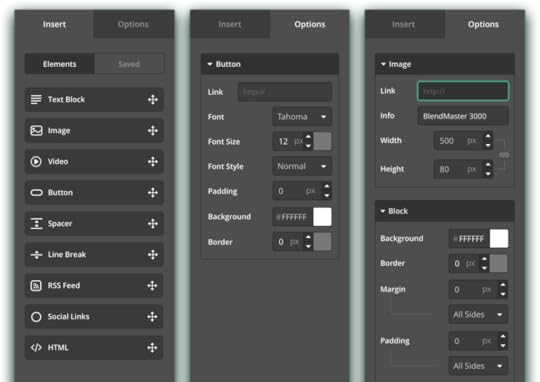Switch to Insert tab in the middle panel
540x382 pixels.
(x=230, y=24)
